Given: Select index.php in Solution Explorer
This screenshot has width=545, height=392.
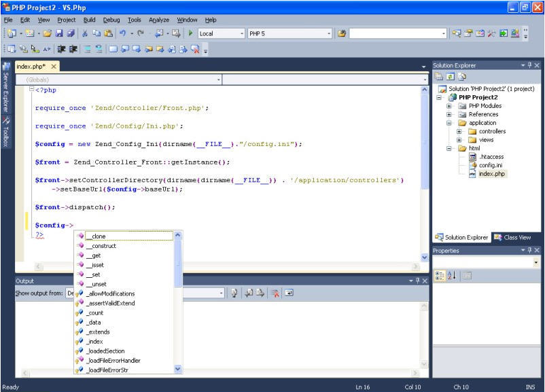Looking at the screenshot, I should pyautogui.click(x=491, y=174).
